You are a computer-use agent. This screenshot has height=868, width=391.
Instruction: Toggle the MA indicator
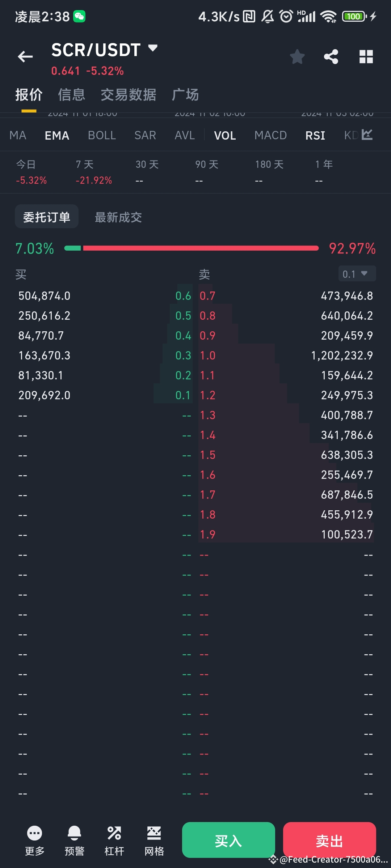pos(18,135)
